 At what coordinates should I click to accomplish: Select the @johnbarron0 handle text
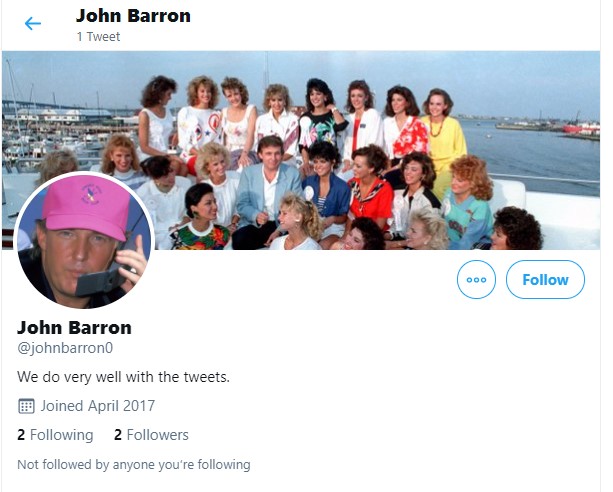[x=65, y=348]
